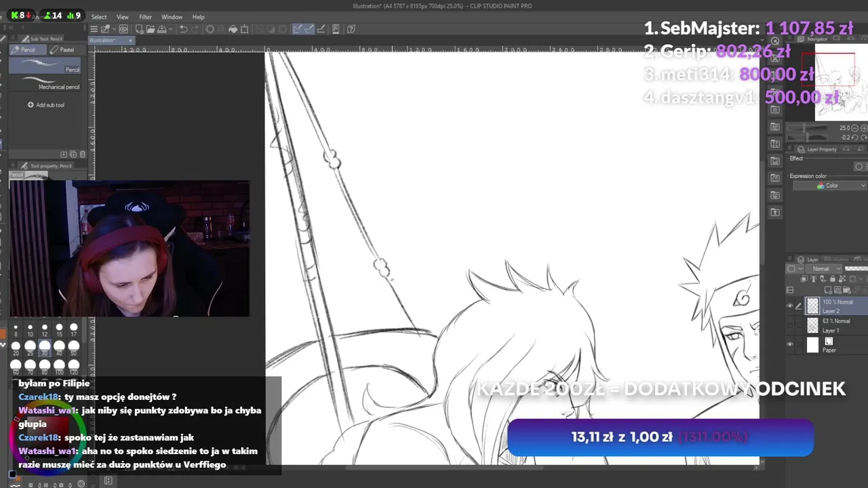Choose brush size 12 preset
868x488 pixels.
[x=45, y=330]
